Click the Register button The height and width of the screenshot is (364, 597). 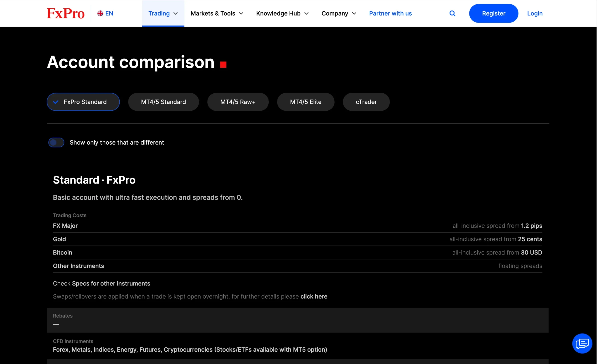[493, 13]
